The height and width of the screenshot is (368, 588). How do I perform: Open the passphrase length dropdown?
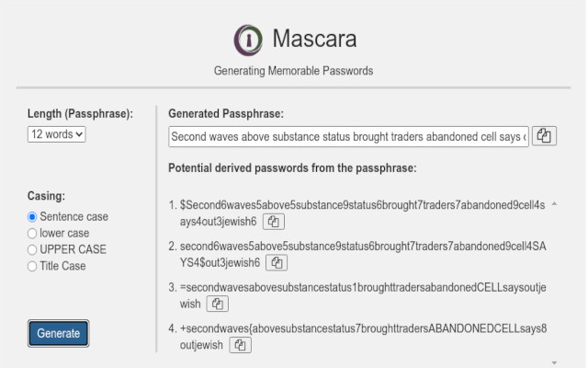click(57, 134)
